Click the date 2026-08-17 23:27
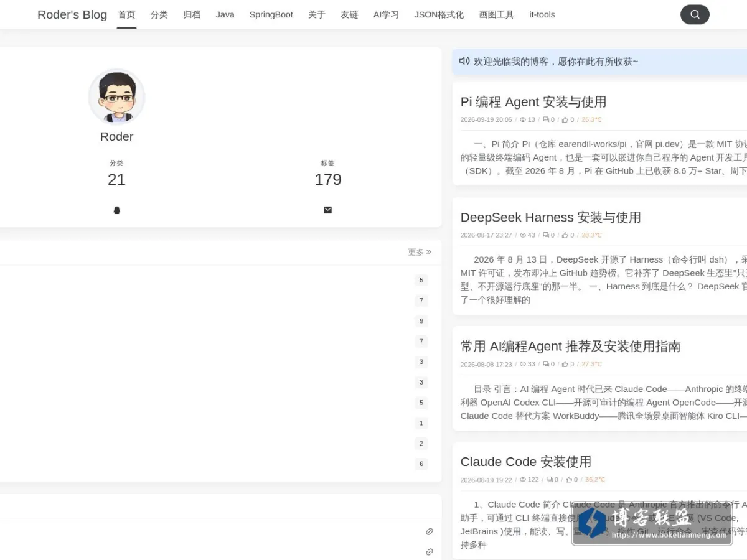This screenshot has height=560, width=747. click(x=486, y=235)
